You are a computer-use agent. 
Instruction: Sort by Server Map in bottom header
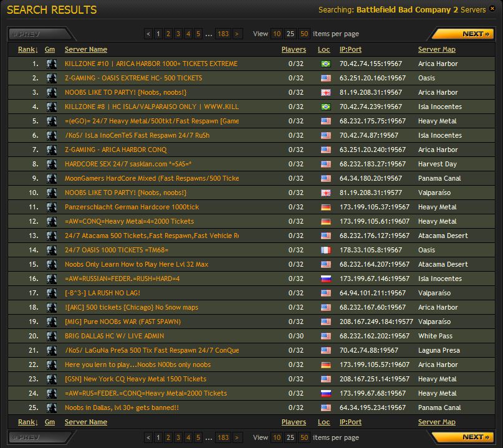point(436,422)
